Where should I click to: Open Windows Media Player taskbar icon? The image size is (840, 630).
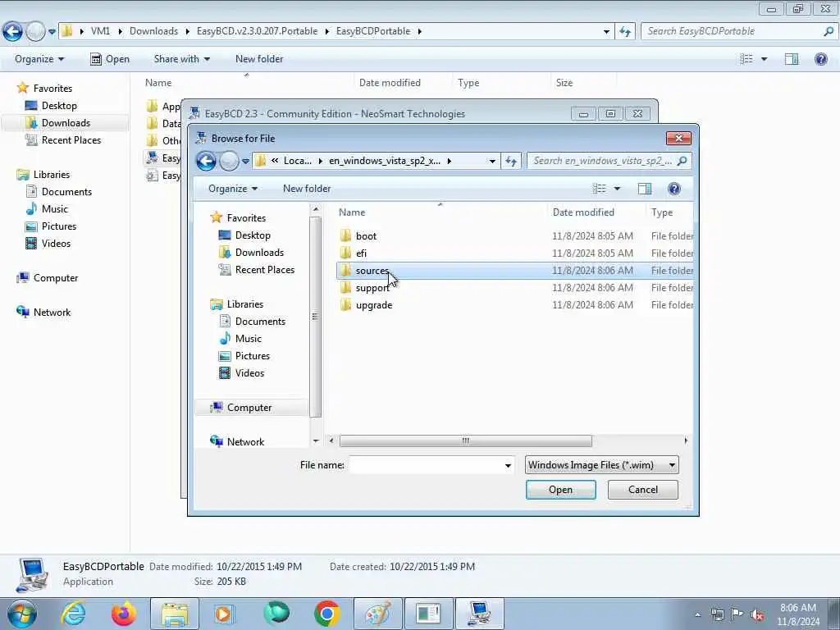coord(224,614)
